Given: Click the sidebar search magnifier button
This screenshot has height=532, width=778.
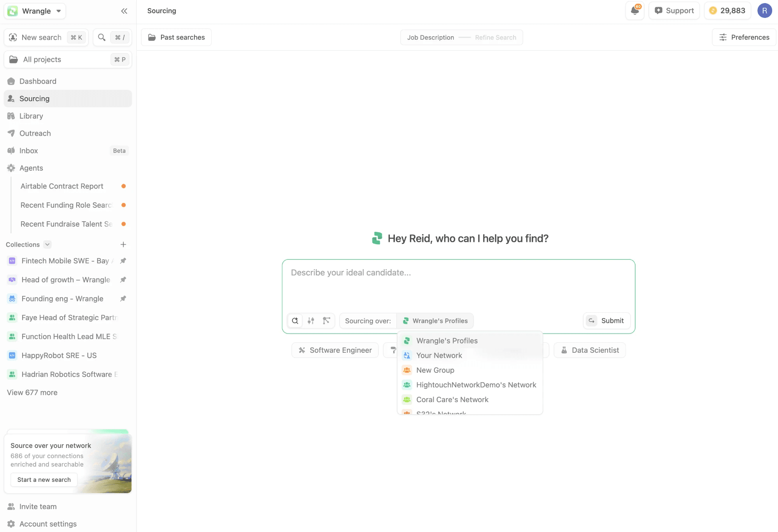Looking at the screenshot, I should 112,37.
